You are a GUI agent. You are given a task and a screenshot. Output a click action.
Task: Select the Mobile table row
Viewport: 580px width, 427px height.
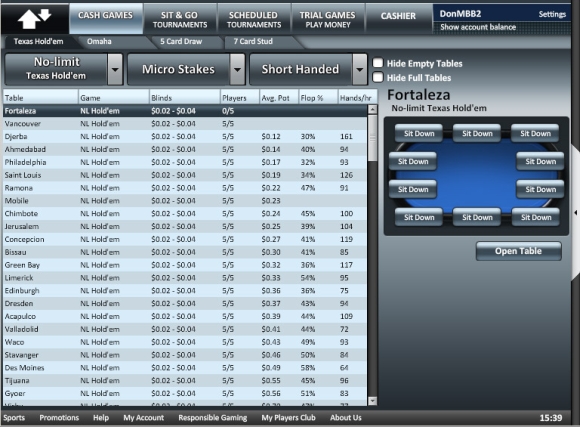coord(185,201)
